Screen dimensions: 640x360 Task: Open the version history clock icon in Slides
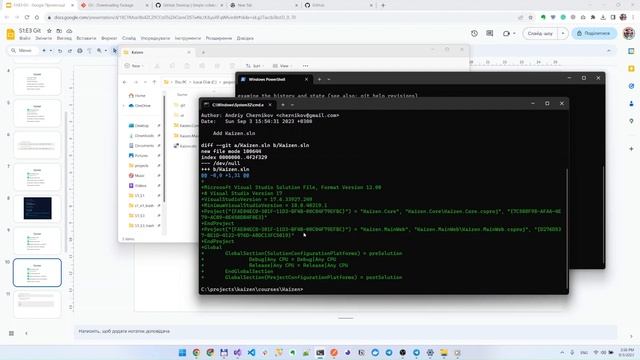coord(474,33)
